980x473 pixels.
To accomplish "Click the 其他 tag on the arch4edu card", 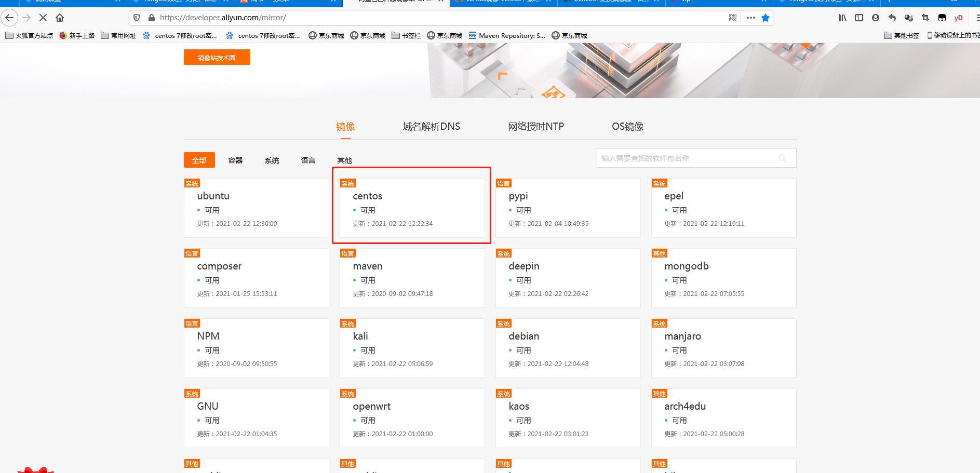I will point(660,394).
